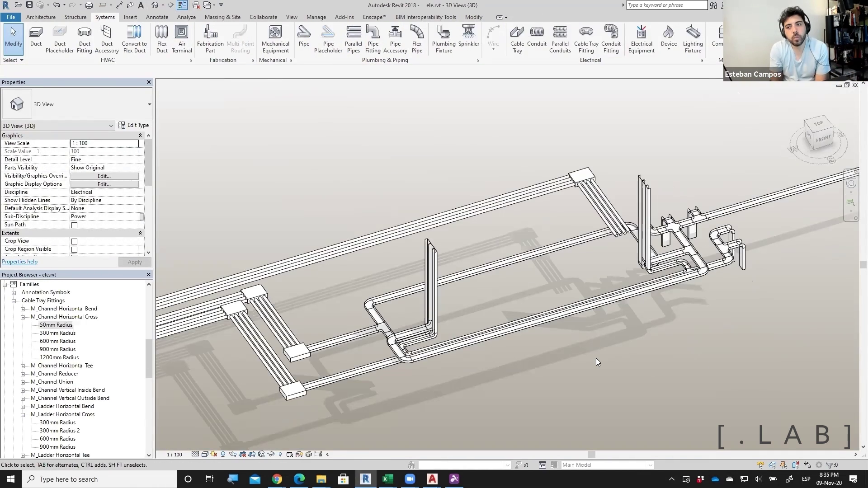The height and width of the screenshot is (488, 868).
Task: Click the View Scale input field
Action: point(104,143)
